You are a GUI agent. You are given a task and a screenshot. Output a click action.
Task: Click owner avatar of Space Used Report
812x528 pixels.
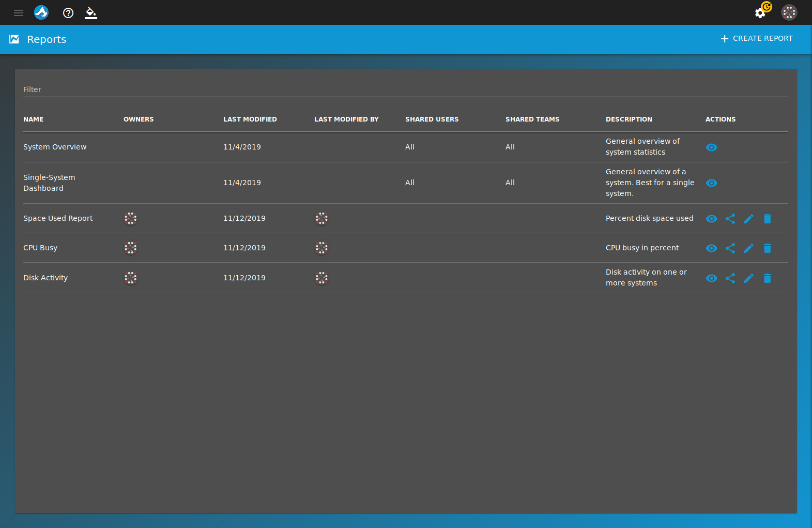[x=131, y=218]
